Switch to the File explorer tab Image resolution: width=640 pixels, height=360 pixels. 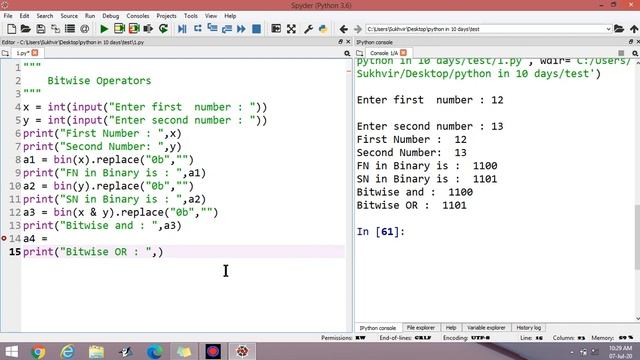tap(421, 328)
